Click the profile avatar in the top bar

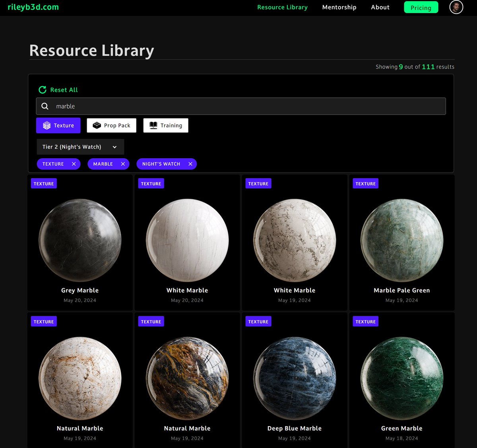tap(456, 7)
